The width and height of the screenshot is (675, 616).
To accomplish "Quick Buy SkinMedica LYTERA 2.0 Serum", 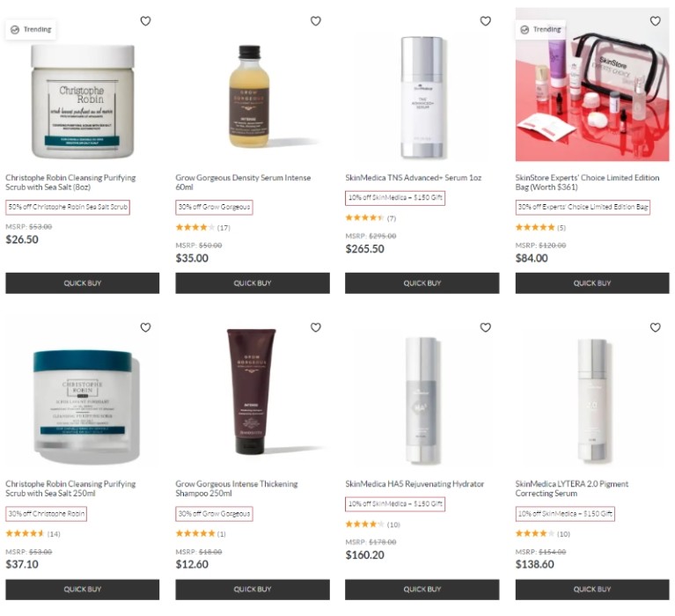I will coord(592,590).
